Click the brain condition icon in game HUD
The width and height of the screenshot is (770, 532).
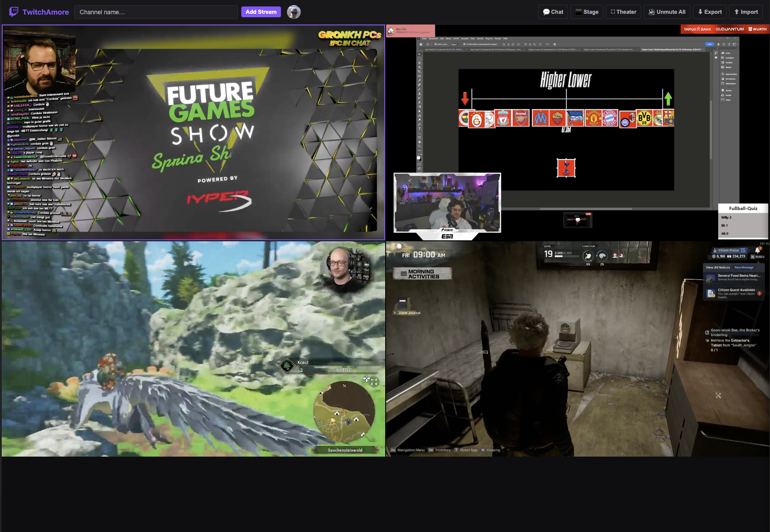(x=602, y=256)
